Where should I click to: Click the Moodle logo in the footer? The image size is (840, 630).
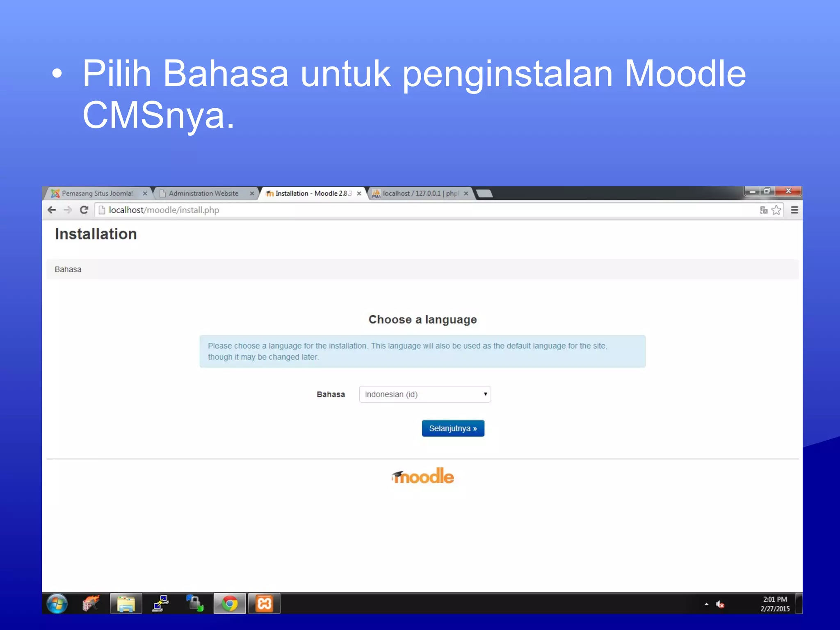click(x=422, y=476)
